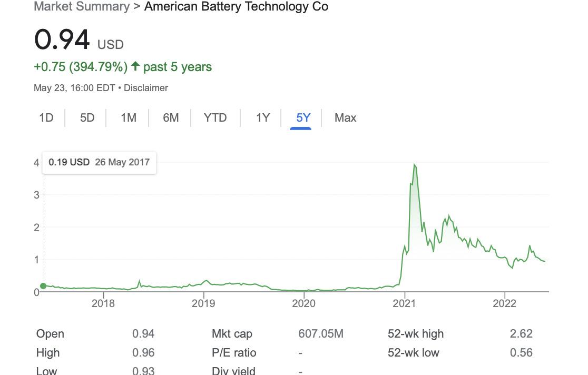Click the 2022 year label under the chart
Image resolution: width=588 pixels, height=375 pixels.
pos(504,303)
